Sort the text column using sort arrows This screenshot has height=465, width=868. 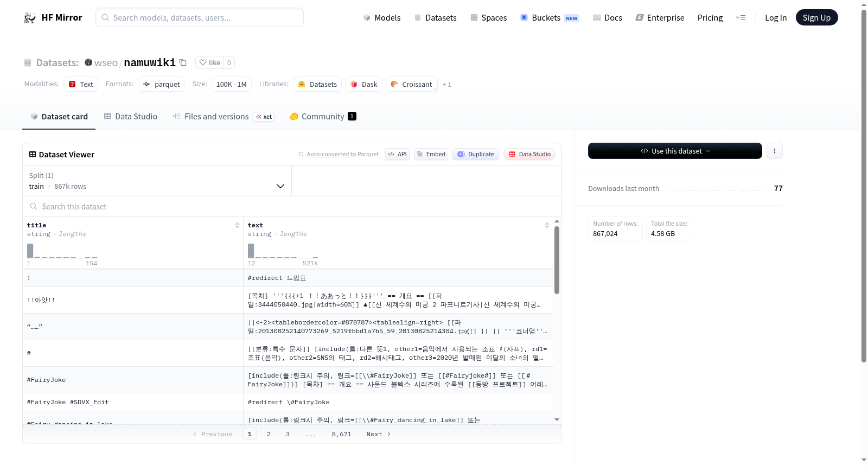(547, 225)
